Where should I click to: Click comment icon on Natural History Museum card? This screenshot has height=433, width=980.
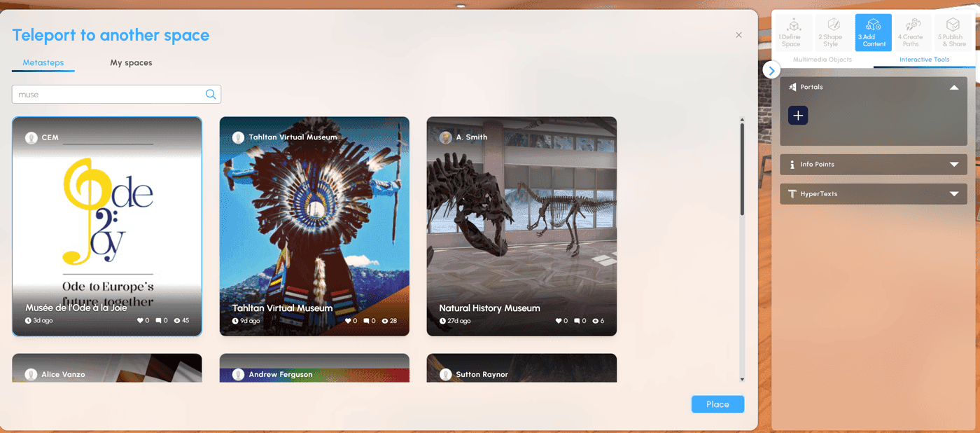[577, 321]
